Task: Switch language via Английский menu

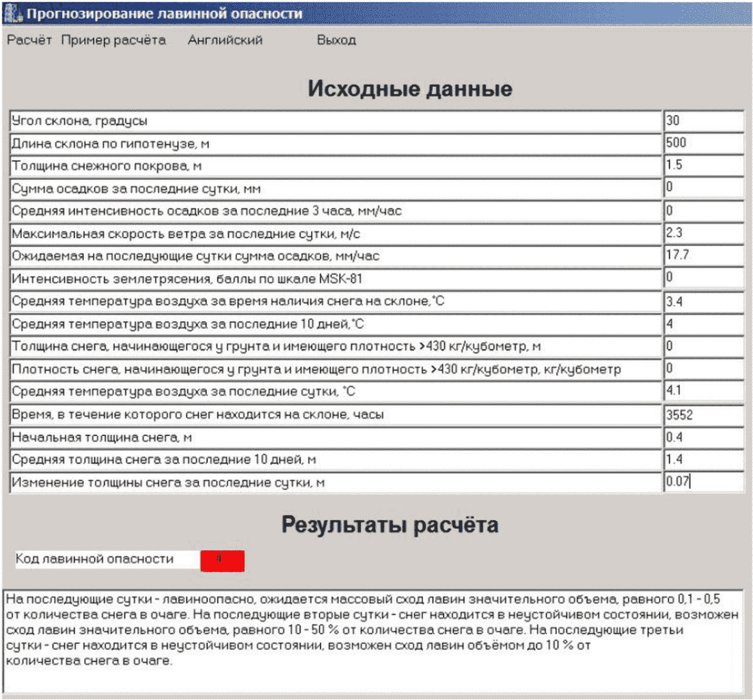Action: [x=225, y=40]
